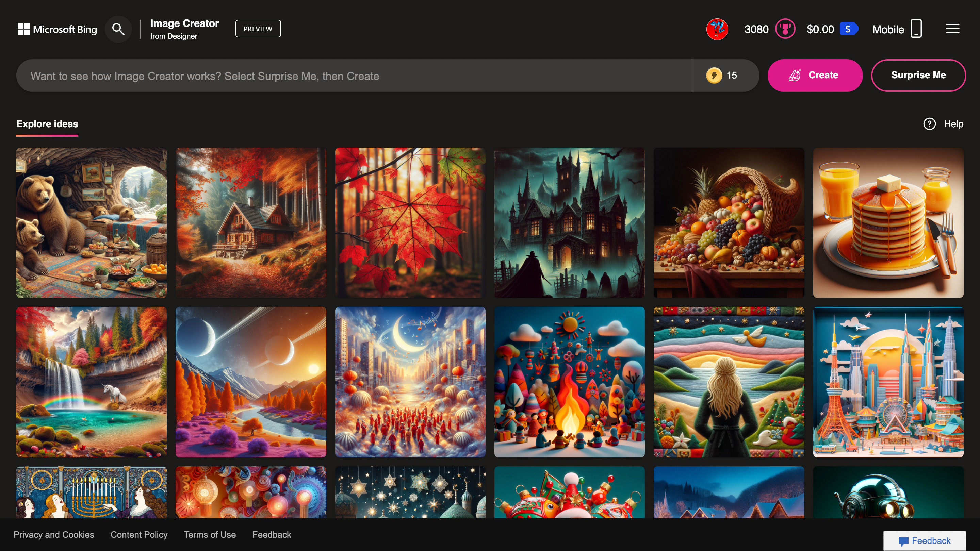
Task: Click the Microsoft Bing logo
Action: (57, 29)
